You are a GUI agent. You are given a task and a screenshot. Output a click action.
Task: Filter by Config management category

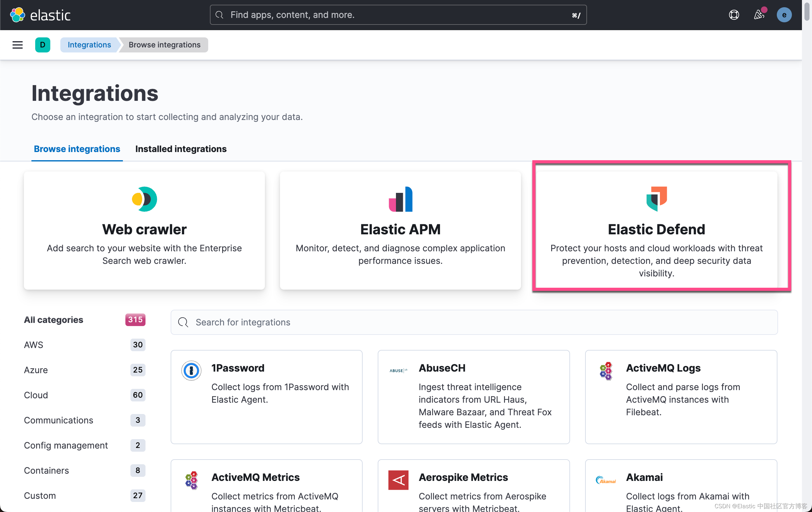[85, 445]
